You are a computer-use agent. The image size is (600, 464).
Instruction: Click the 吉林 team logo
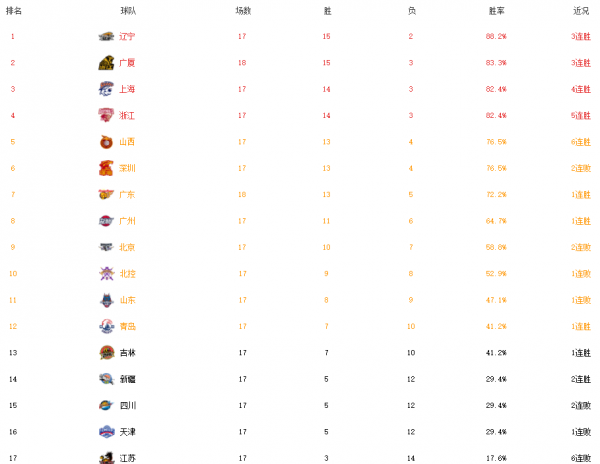(106, 352)
